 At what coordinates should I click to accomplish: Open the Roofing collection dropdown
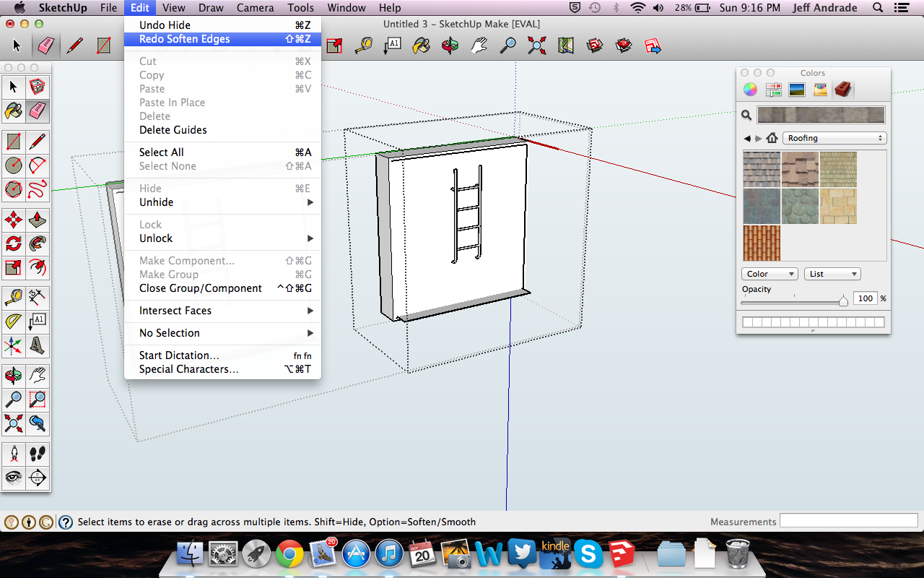click(x=834, y=138)
